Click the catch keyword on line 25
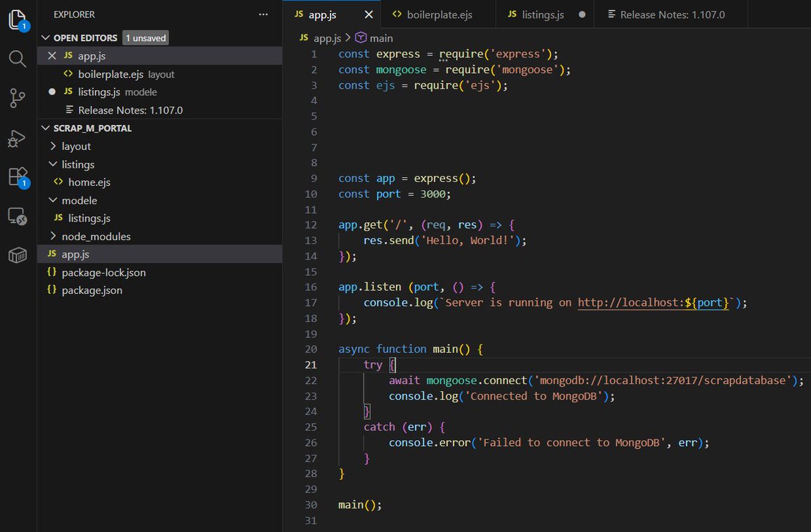Viewport: 811px width, 532px height. pyautogui.click(x=379, y=427)
